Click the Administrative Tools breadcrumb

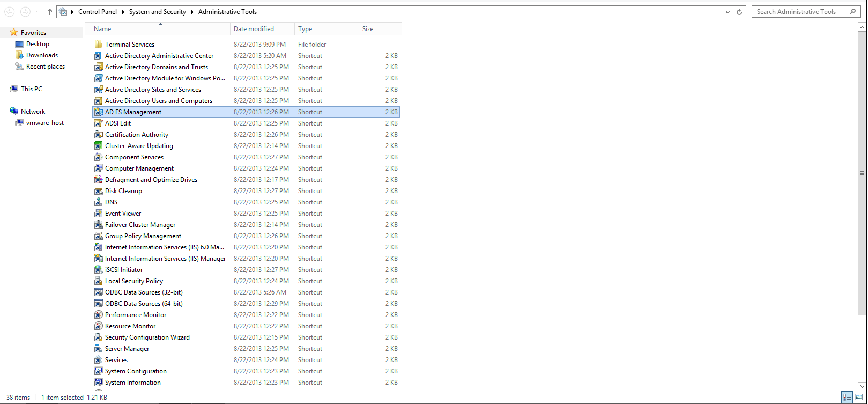coord(227,12)
